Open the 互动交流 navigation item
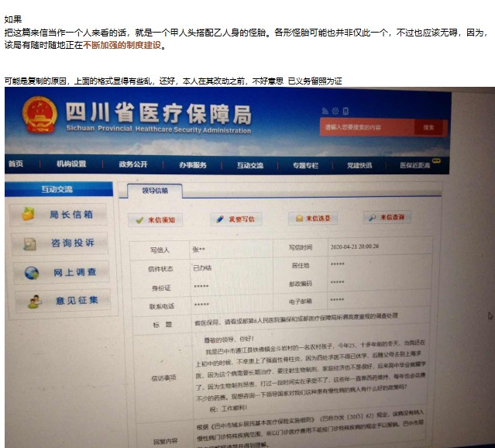This screenshot has width=495, height=448. (249, 165)
